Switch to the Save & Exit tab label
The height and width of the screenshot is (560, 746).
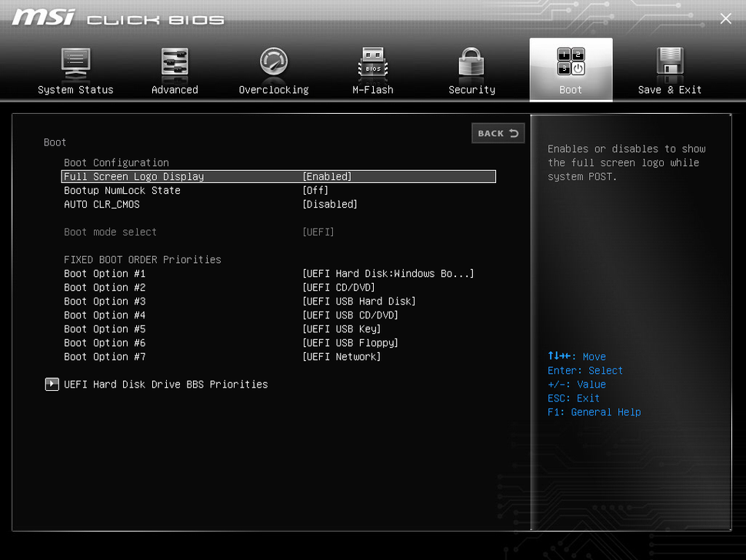670,90
